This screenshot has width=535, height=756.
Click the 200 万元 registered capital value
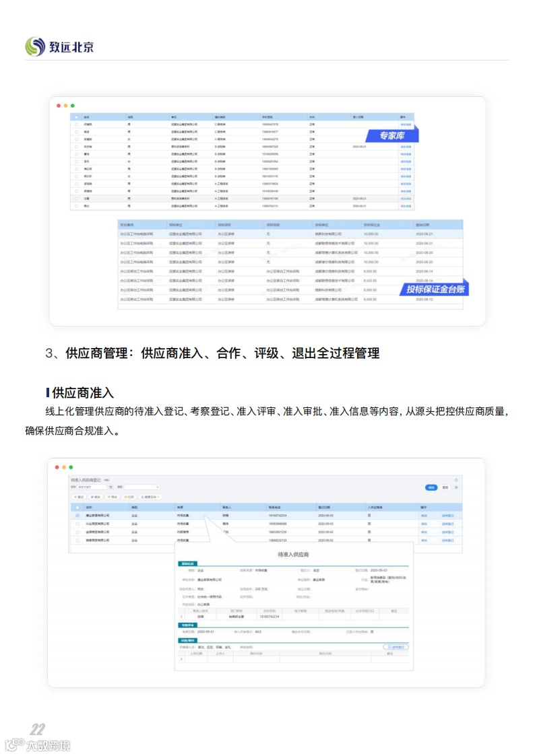(261, 589)
